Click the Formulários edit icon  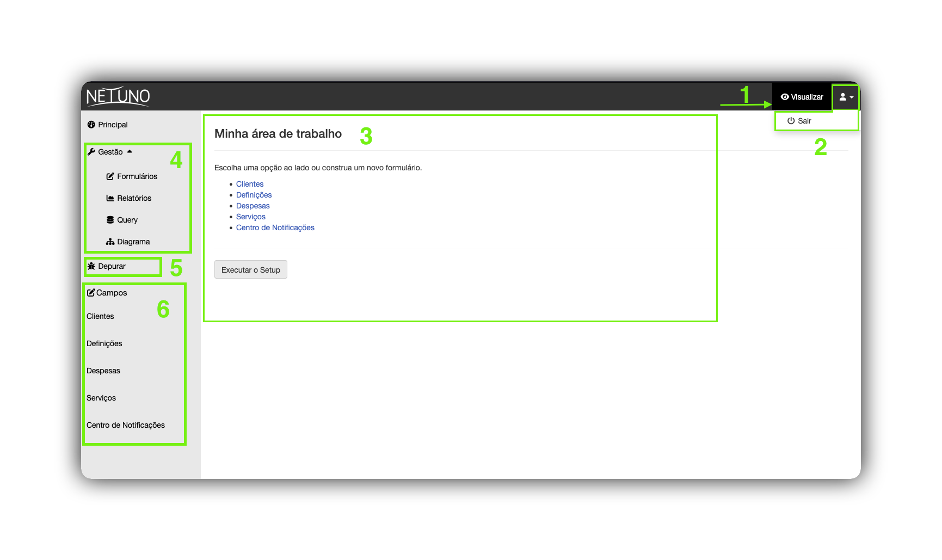coord(110,176)
